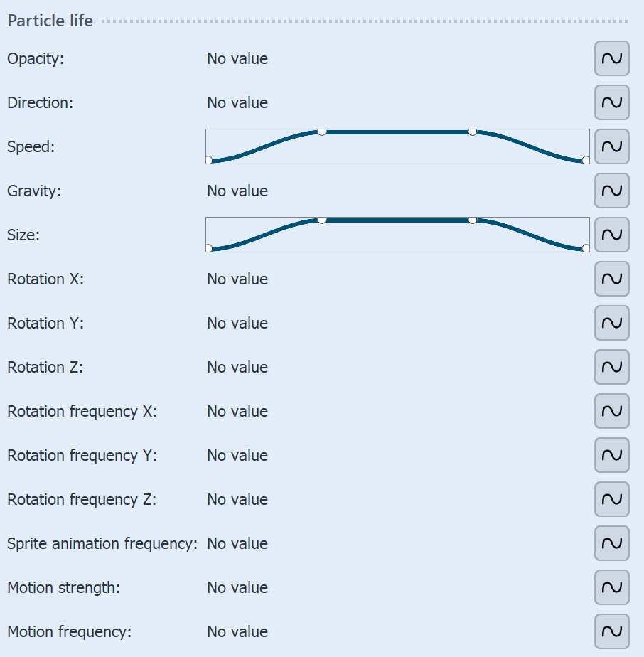Click the Particle life section header
The height and width of the screenshot is (657, 644).
tap(49, 21)
